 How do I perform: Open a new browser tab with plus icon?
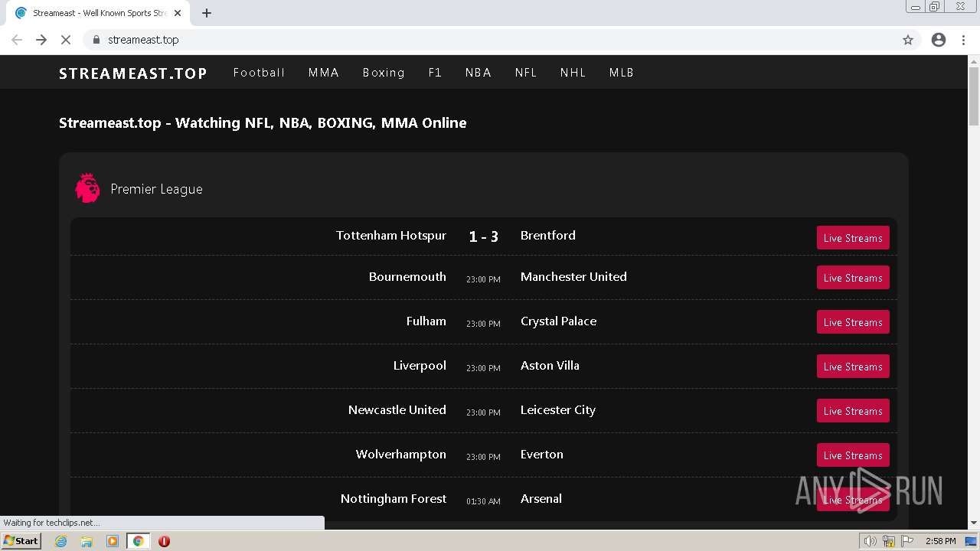pos(207,13)
